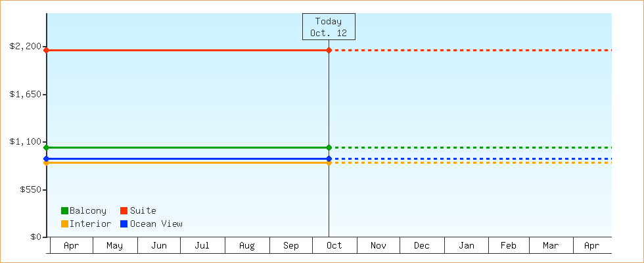Select the Interior legend label
644x263 pixels.
click(x=90, y=224)
